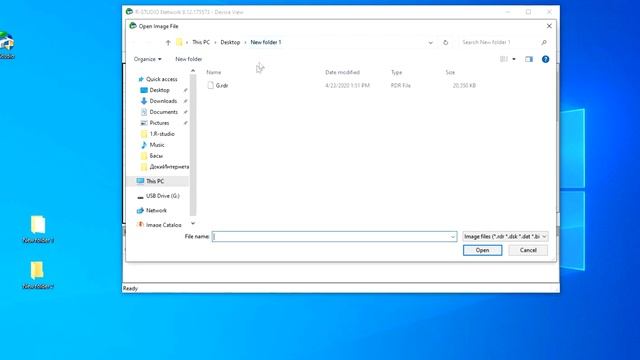The image size is (640, 360).
Task: Select Network in the navigation pane
Action: pos(156,211)
